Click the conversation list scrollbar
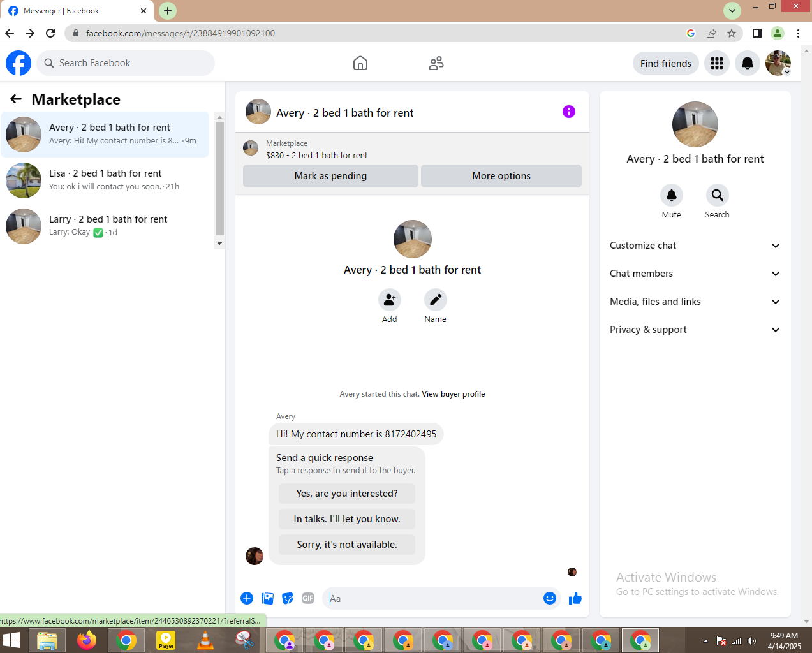Screen dimensions: 812x653 pyautogui.click(x=219, y=179)
